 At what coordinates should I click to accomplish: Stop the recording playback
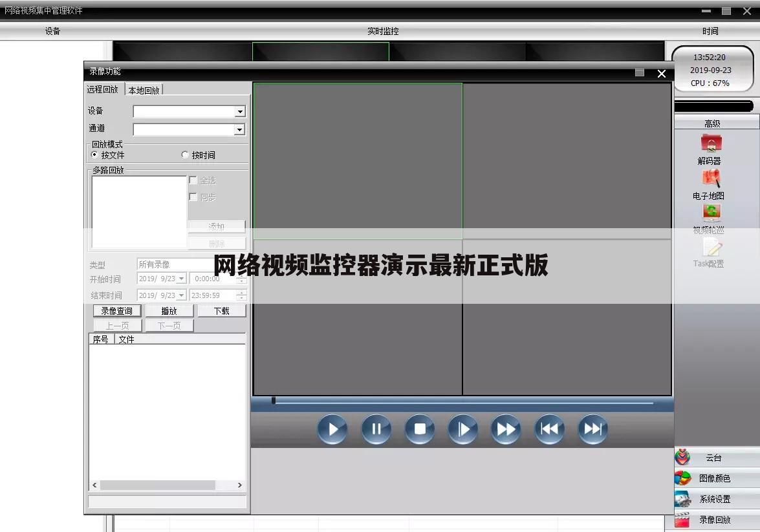click(419, 429)
